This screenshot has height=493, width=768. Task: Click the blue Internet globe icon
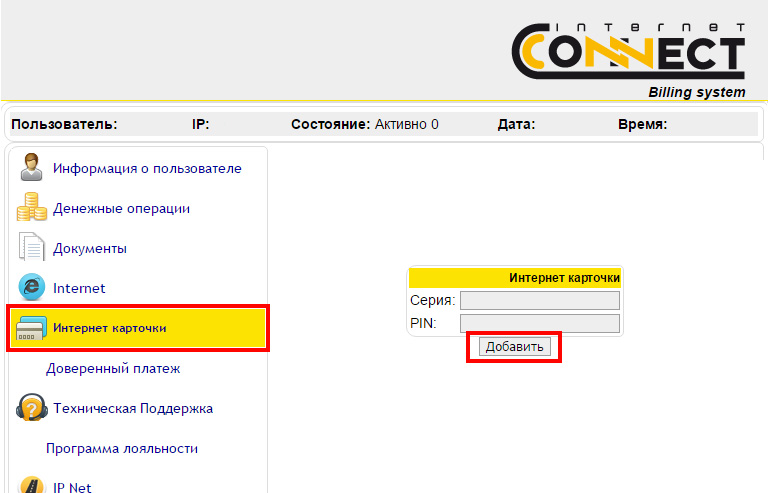(32, 288)
